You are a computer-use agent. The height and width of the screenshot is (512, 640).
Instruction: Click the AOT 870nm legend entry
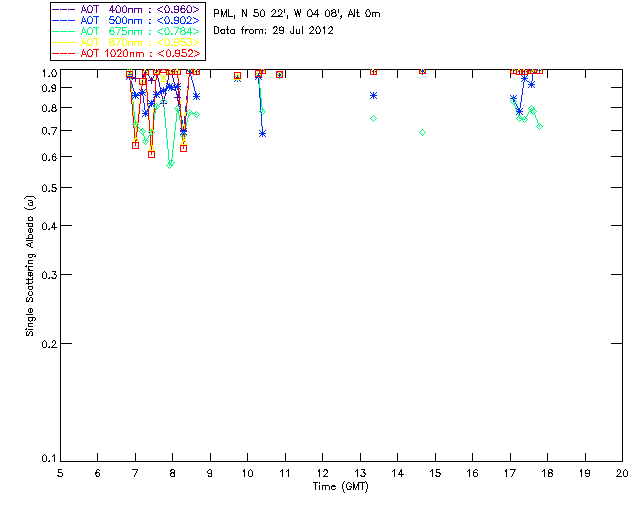coord(127,42)
